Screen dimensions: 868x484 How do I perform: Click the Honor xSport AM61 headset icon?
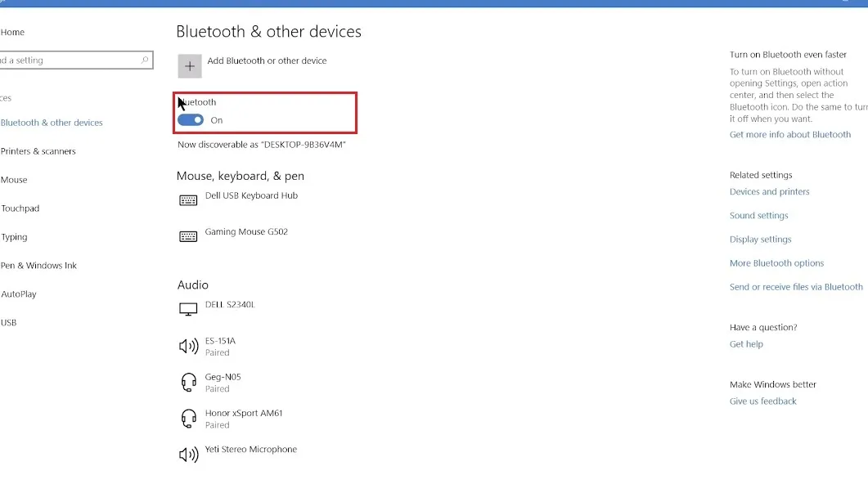[188, 418]
